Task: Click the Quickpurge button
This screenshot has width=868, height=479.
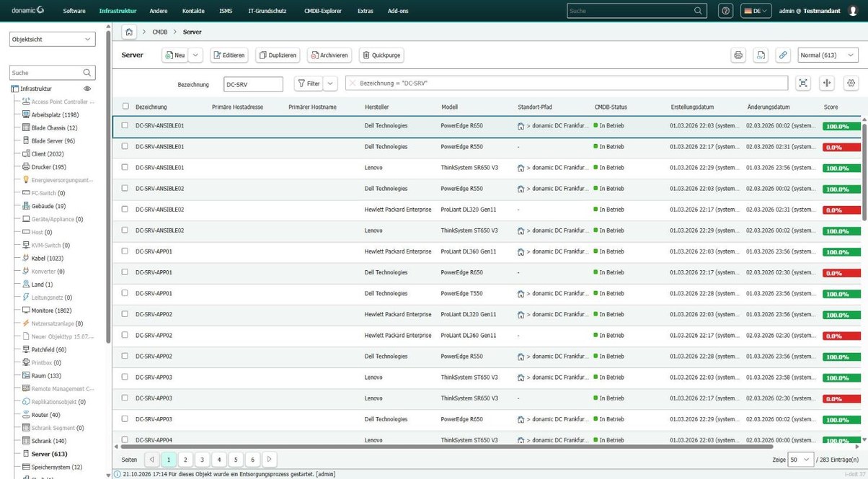Action: pos(381,55)
